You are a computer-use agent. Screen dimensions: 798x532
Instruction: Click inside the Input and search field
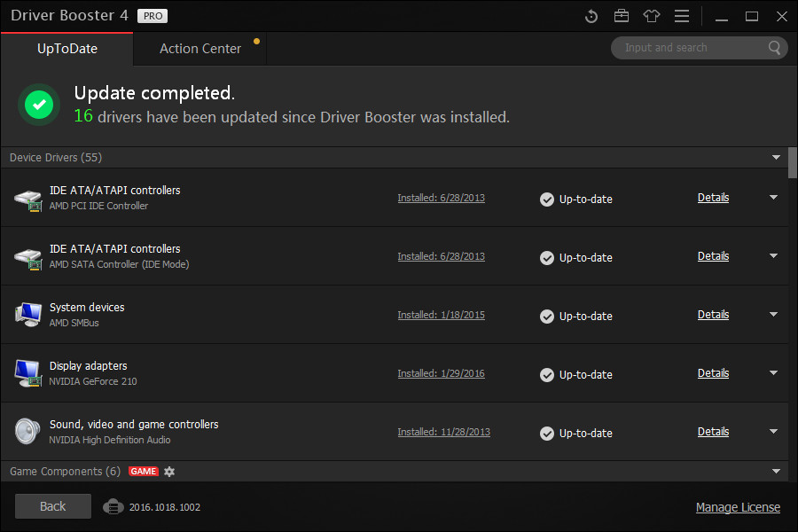(692, 47)
